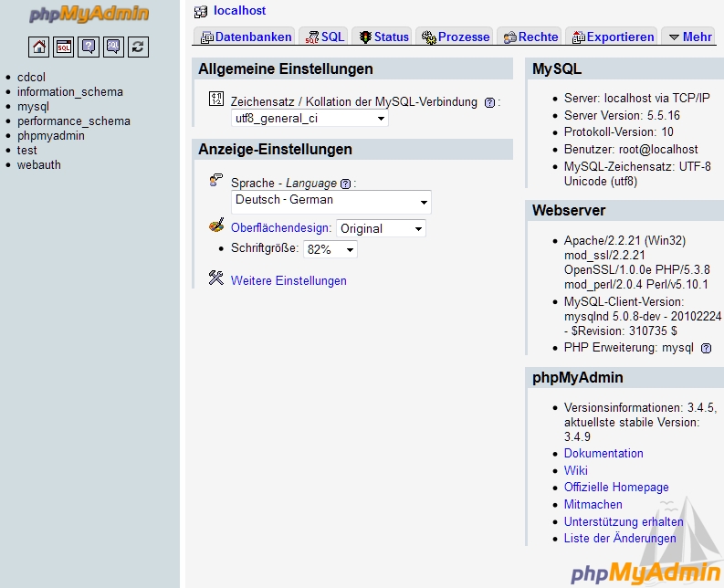Click the 'Benutzer: root@localhost' text
The width and height of the screenshot is (724, 588).
point(631,149)
